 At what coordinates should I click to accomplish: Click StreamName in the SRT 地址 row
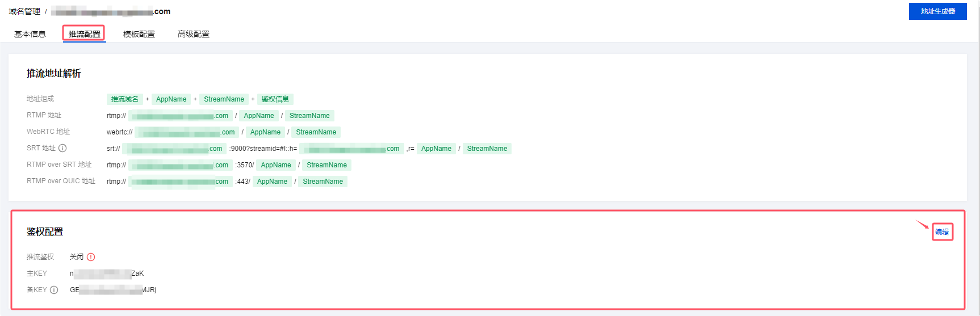click(x=487, y=149)
